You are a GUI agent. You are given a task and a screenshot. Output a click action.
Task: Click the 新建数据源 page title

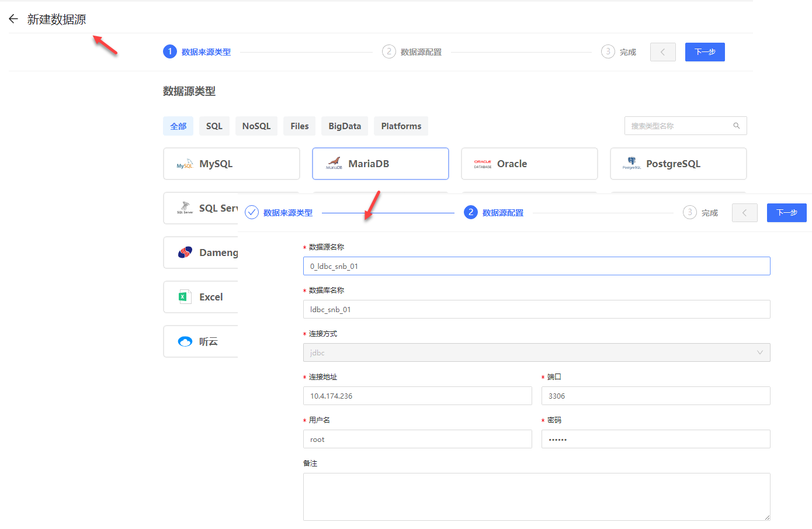(x=57, y=19)
